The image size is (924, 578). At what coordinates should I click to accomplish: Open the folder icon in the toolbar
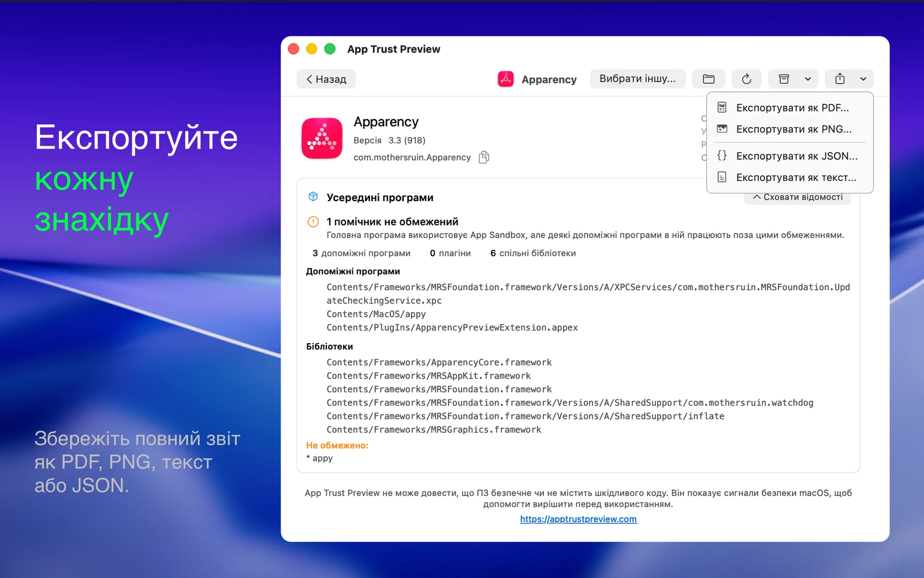point(709,79)
